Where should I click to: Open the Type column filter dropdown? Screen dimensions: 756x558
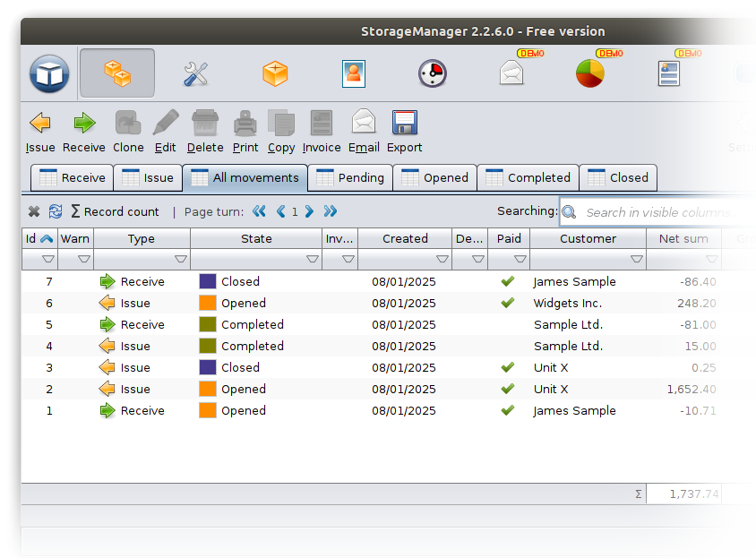click(x=181, y=259)
